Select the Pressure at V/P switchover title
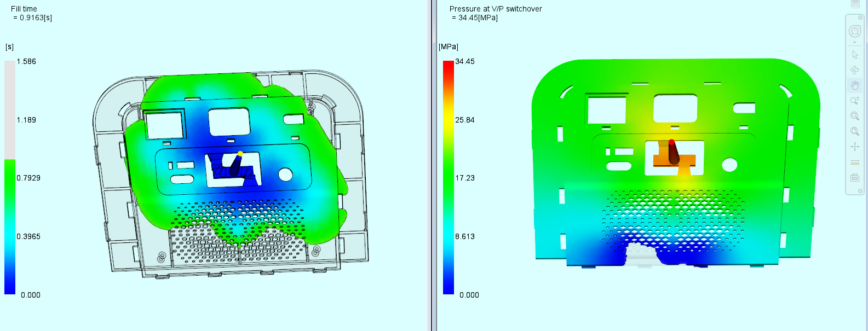The image size is (868, 331). tap(496, 9)
